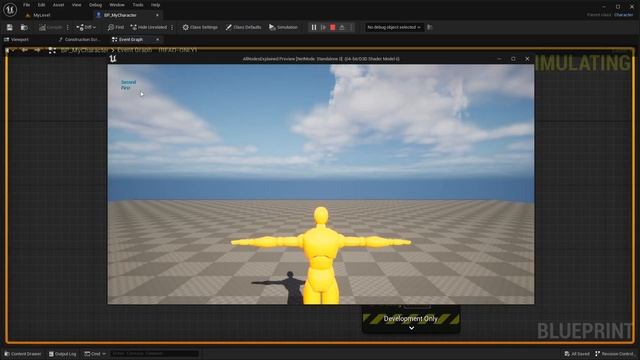Click Event Graph breadcrumb link

coord(135,50)
